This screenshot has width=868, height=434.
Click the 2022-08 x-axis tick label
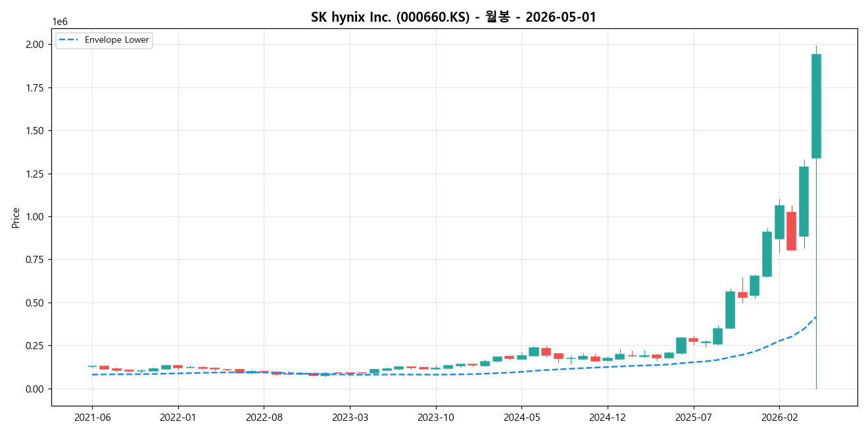tap(264, 416)
